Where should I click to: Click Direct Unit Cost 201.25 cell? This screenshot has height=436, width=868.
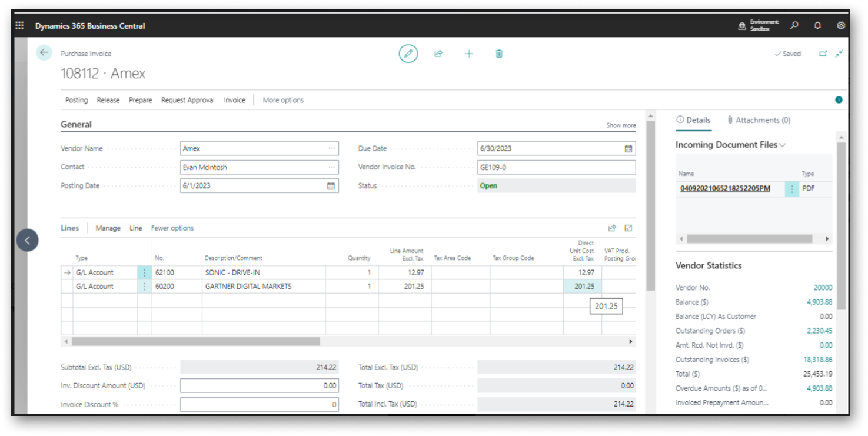(x=583, y=287)
